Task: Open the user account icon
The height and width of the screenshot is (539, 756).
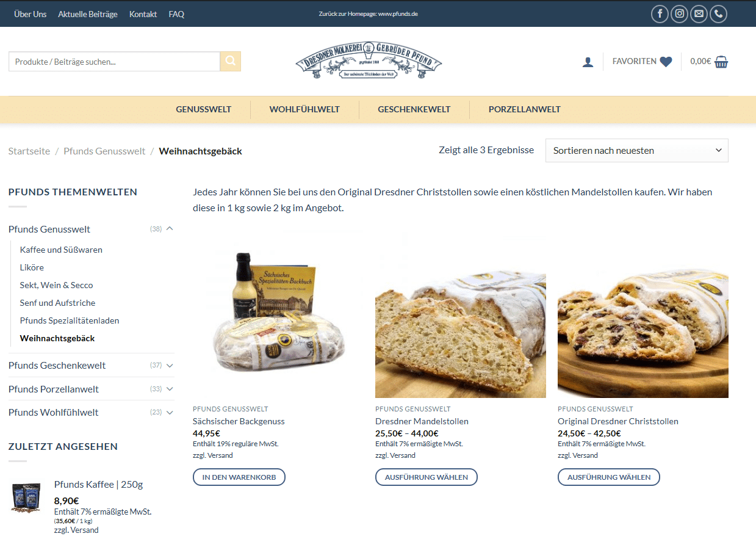Action: click(588, 62)
